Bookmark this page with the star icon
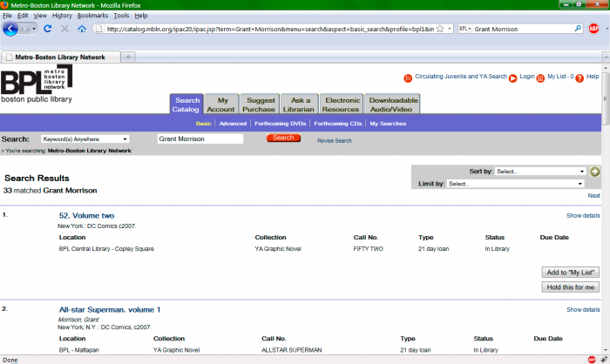The width and height of the screenshot is (610, 364). 440,29
